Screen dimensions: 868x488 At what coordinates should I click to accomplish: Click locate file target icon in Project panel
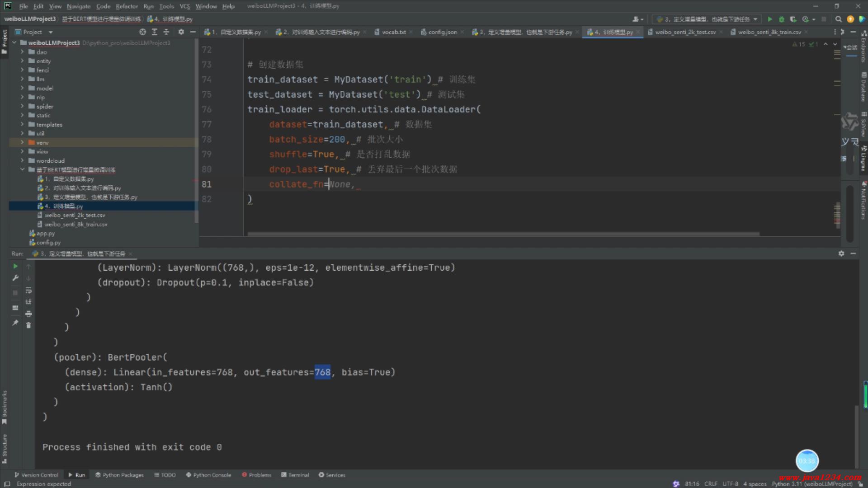pos(142,32)
